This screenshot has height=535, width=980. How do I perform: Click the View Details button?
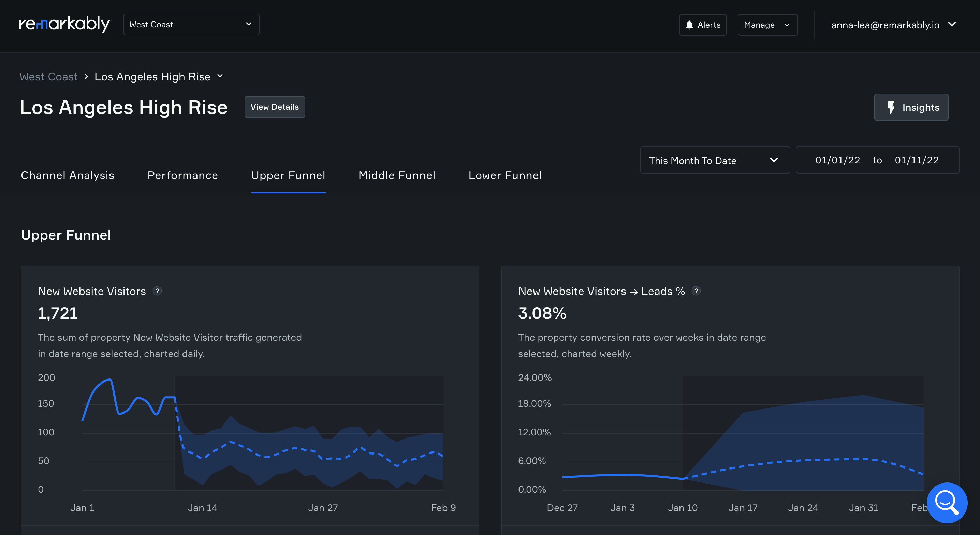(x=275, y=107)
